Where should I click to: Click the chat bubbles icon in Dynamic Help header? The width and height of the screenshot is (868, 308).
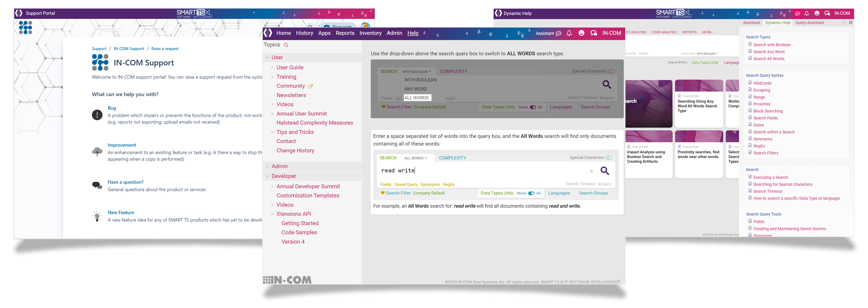[x=827, y=14]
